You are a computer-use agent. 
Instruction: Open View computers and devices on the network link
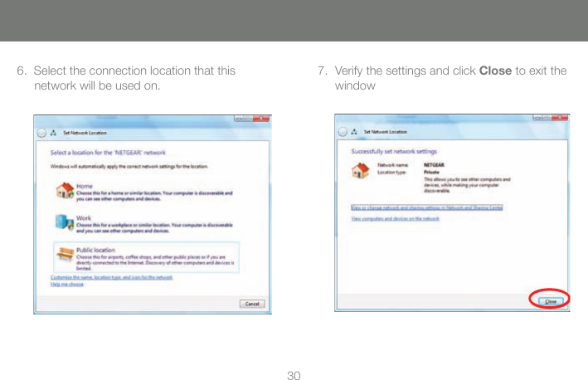pyautogui.click(x=396, y=218)
